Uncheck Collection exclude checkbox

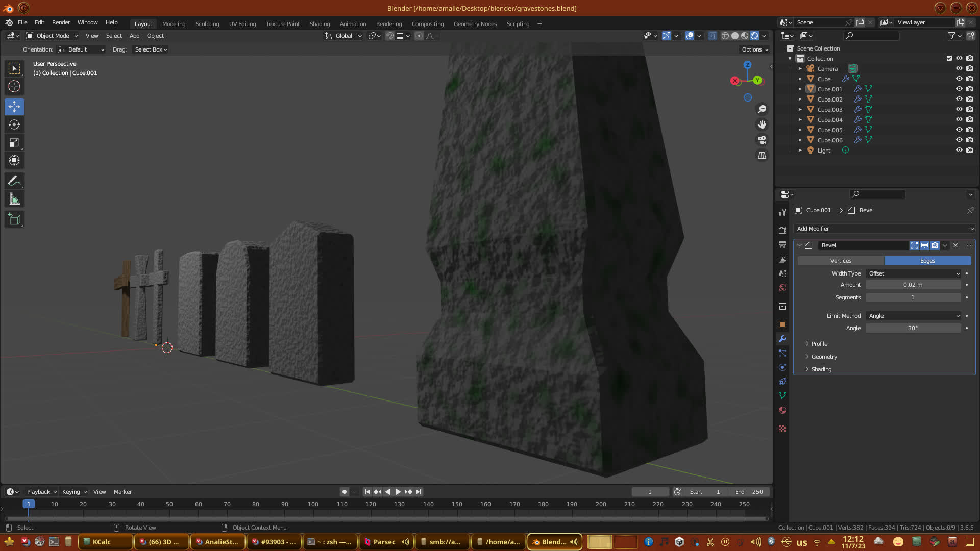point(949,58)
